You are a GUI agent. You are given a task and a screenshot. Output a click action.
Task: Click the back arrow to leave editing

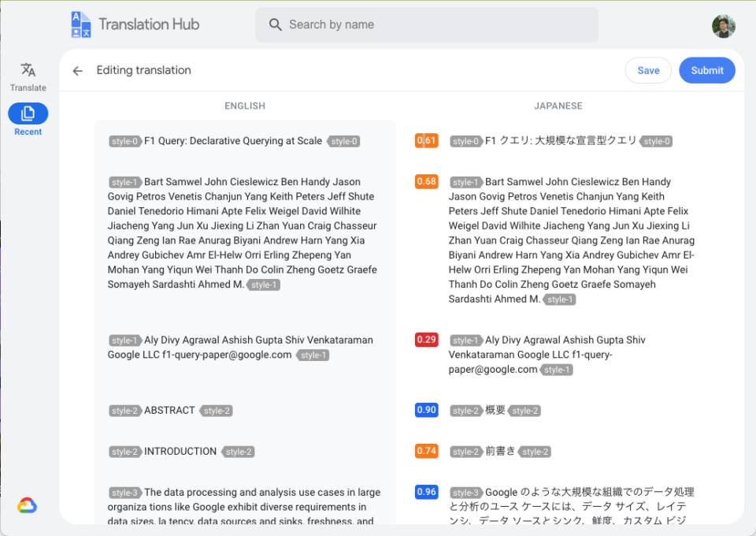[76, 71]
